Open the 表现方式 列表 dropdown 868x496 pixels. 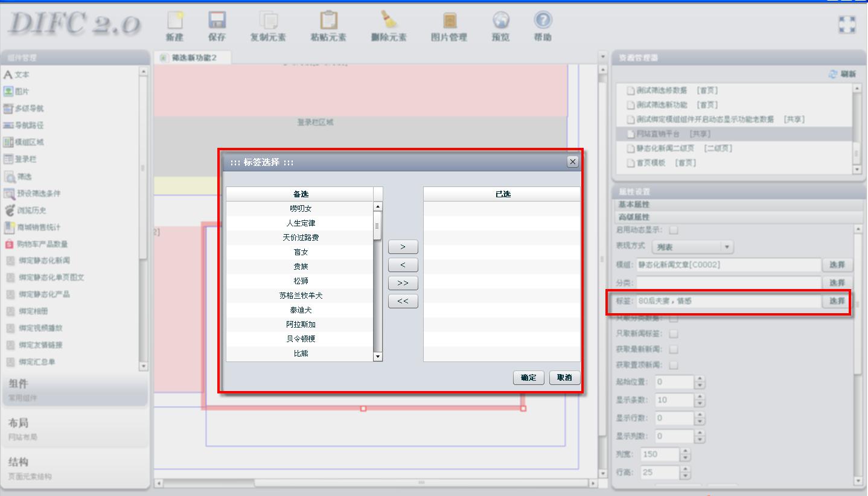[x=691, y=247]
